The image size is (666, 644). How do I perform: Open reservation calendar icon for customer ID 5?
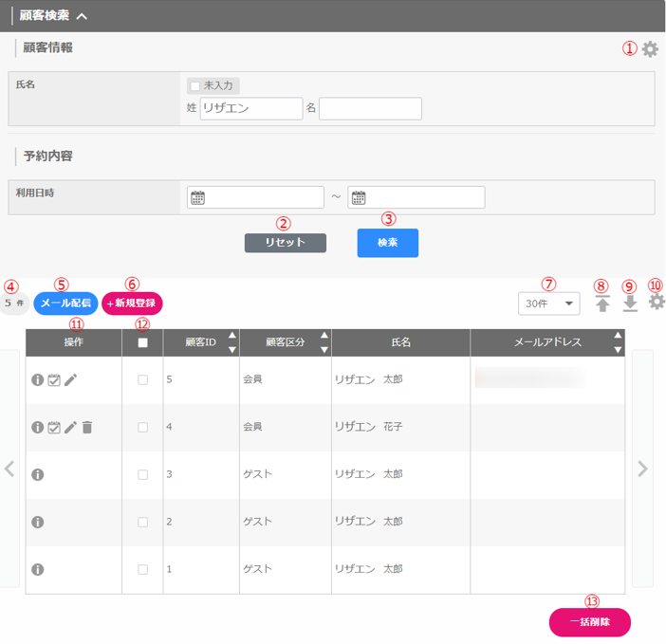pos(54,380)
